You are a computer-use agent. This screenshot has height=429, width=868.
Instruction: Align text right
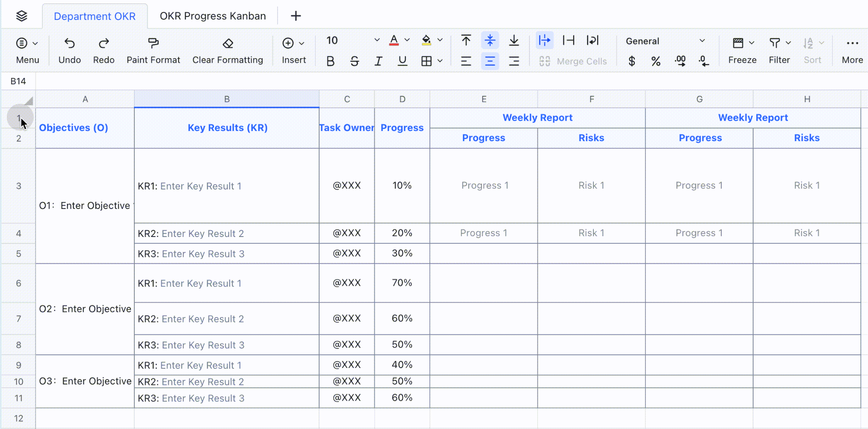pos(514,61)
